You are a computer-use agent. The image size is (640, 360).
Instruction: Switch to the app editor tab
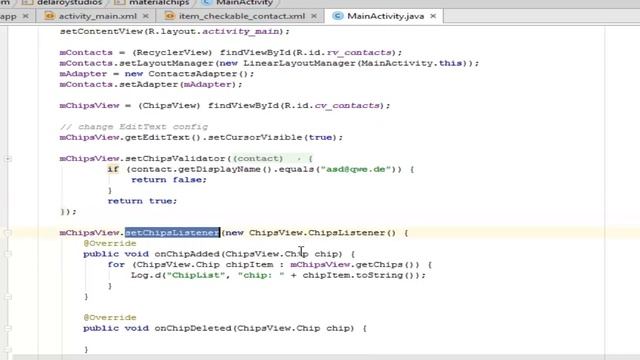8,16
